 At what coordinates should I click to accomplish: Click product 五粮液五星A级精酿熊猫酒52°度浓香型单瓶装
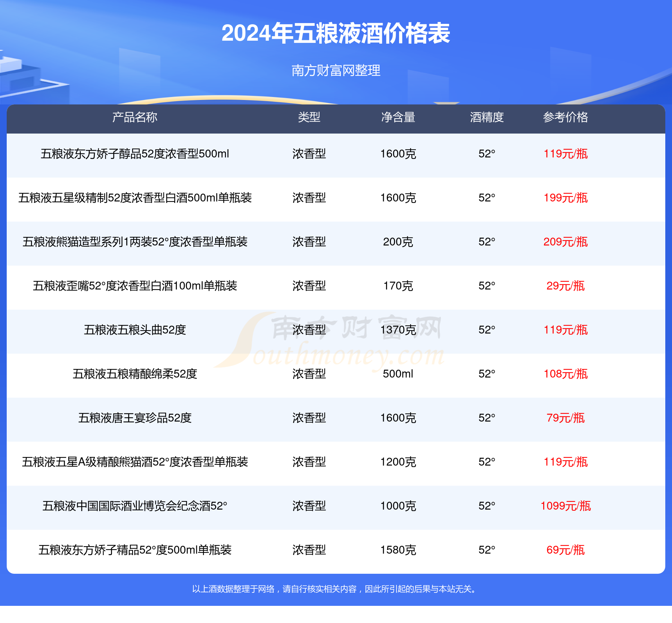135,462
